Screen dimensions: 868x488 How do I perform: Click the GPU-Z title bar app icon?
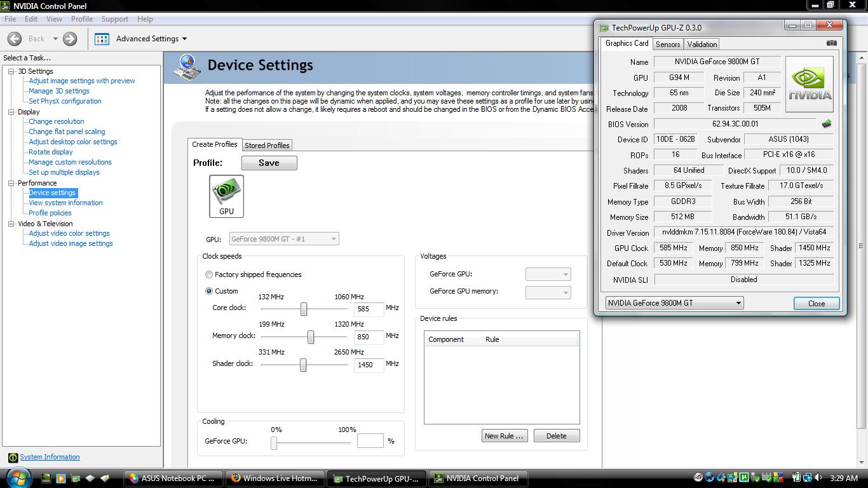pos(604,27)
